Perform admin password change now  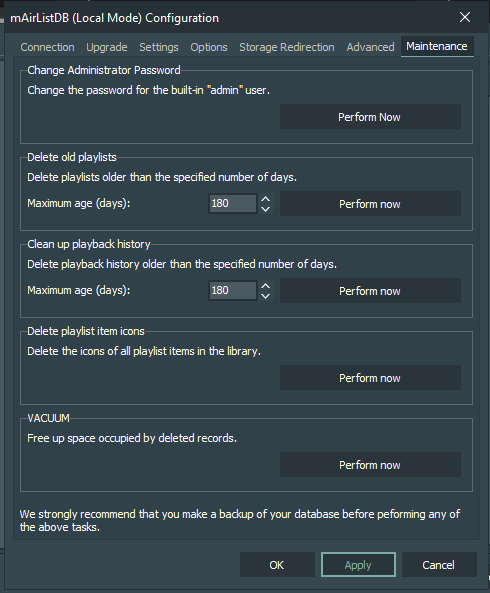click(370, 117)
